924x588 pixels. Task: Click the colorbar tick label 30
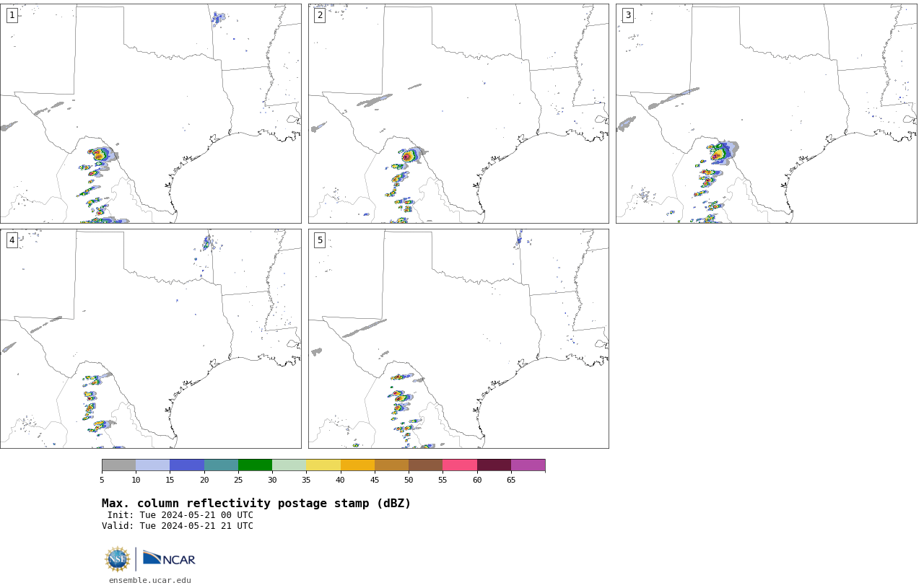pyautogui.click(x=272, y=481)
